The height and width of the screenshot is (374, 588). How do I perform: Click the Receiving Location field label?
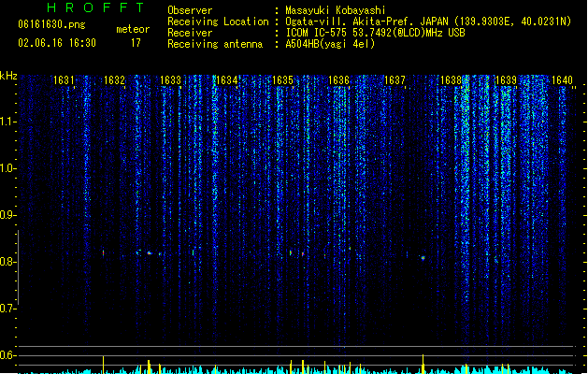pos(218,22)
